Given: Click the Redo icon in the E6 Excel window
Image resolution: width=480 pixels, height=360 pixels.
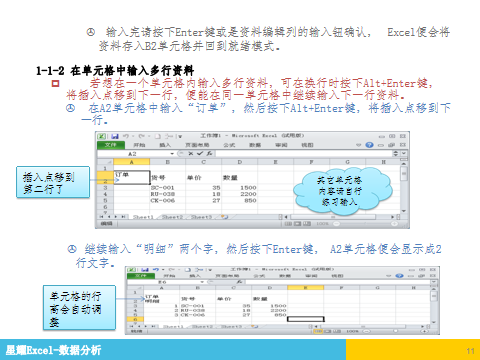Looking at the screenshot, I should (x=171, y=269).
